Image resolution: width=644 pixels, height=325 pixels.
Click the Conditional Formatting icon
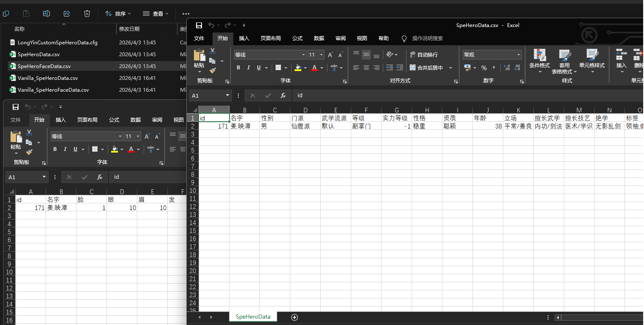click(x=539, y=55)
